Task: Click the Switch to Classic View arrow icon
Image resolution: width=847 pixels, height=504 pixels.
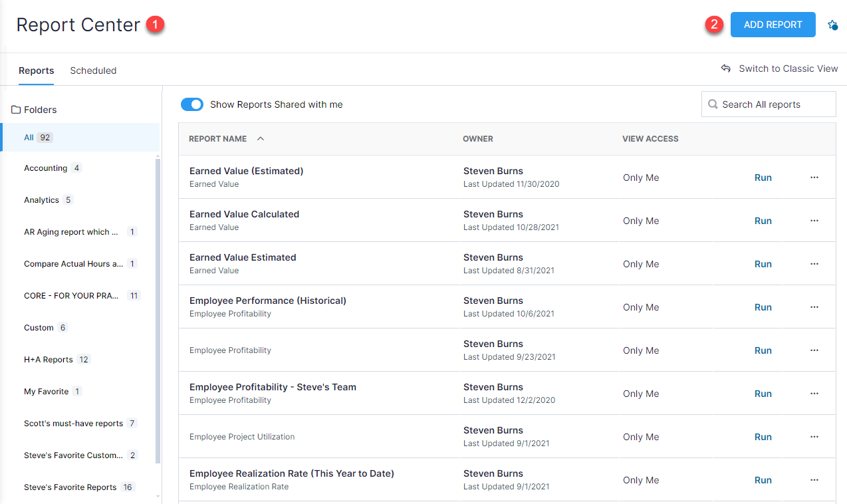Action: tap(726, 68)
